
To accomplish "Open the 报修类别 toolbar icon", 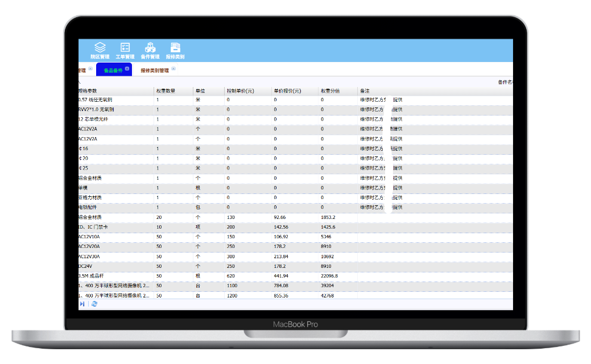I will [x=175, y=50].
